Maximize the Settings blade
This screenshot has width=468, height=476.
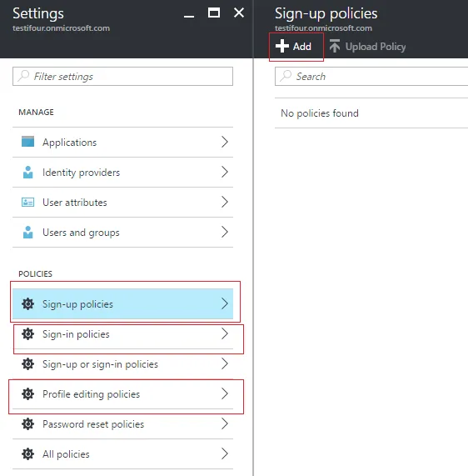click(214, 13)
